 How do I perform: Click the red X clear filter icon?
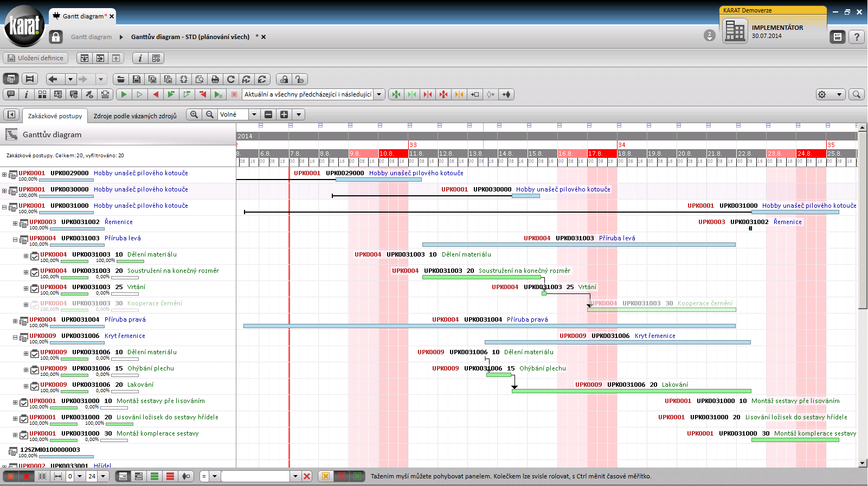(307, 476)
